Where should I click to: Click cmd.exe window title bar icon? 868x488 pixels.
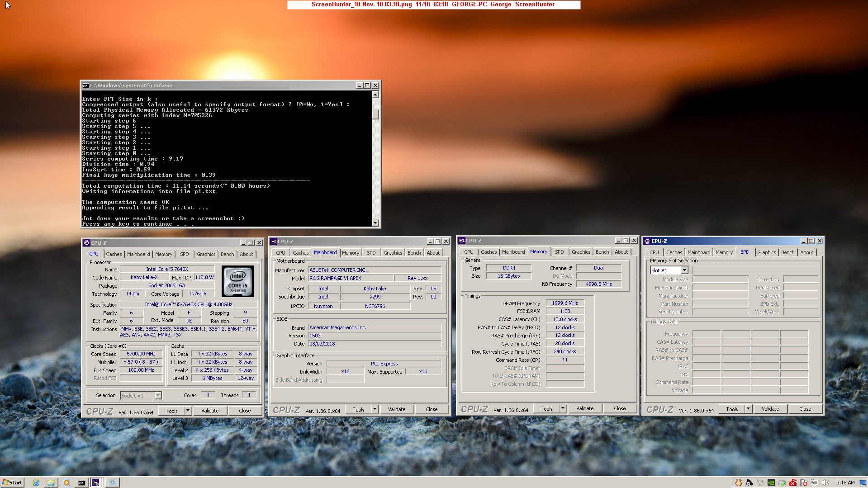click(x=85, y=85)
